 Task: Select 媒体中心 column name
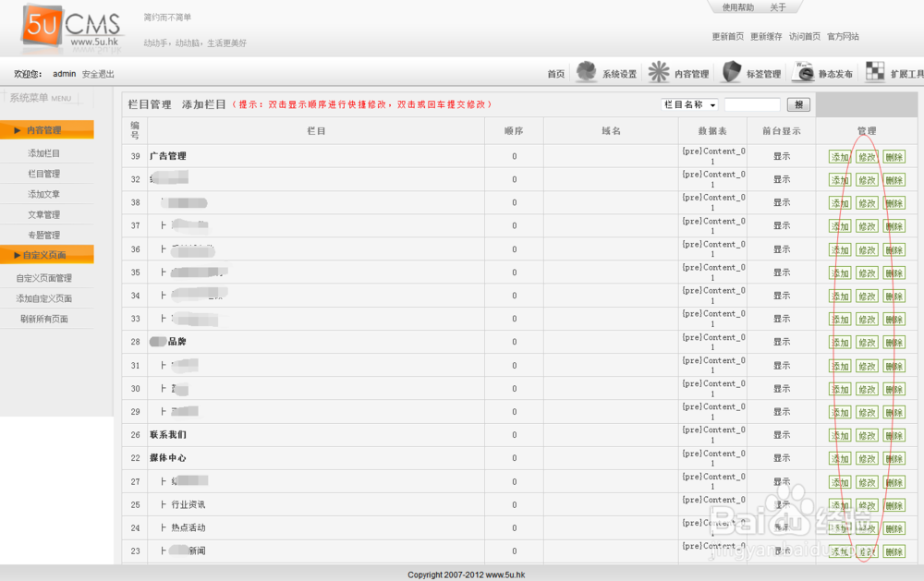[168, 458]
